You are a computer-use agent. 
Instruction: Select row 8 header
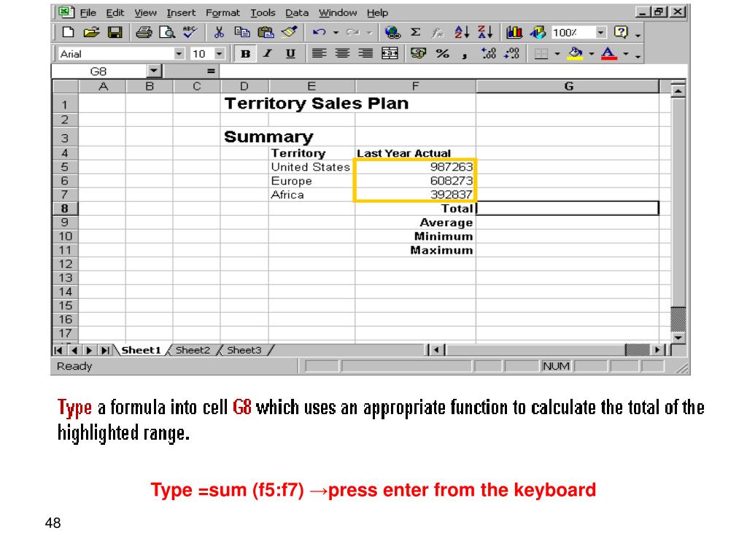pos(65,208)
